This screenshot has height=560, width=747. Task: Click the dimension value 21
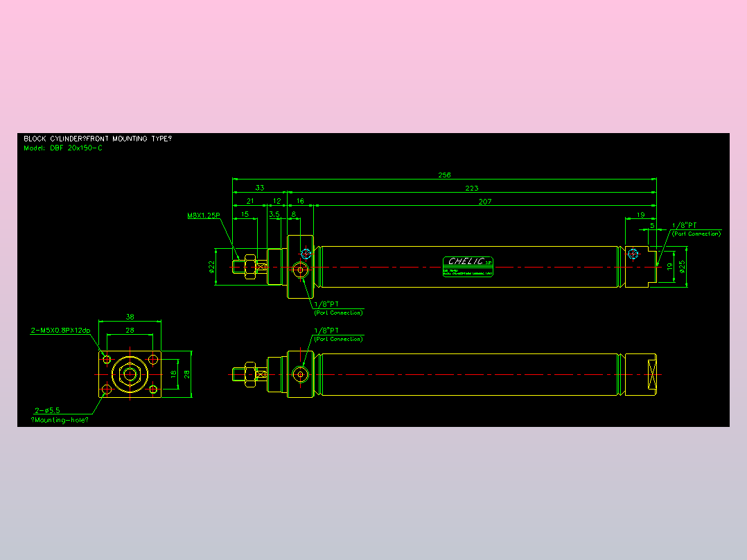(250, 201)
